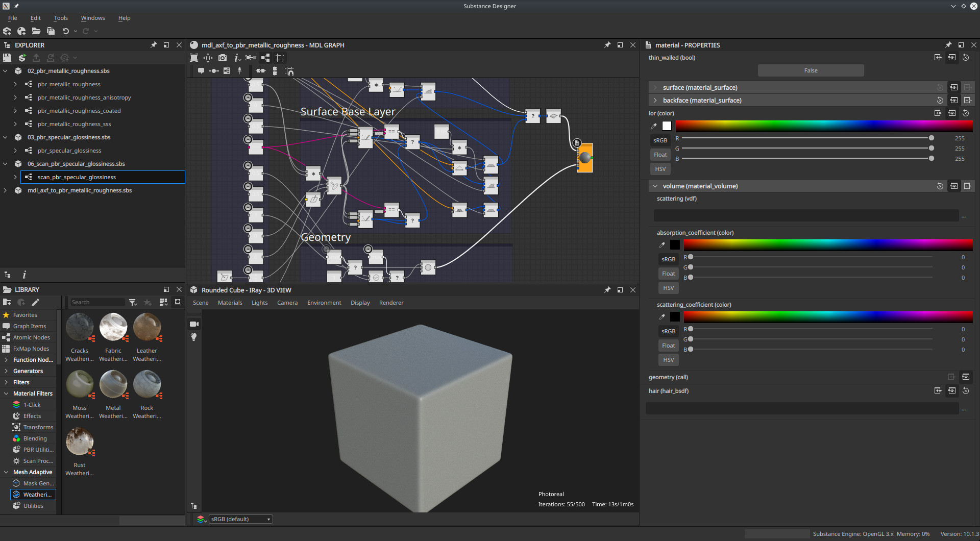980x541 pixels.
Task: Expand surface (material_surface) section
Action: click(655, 88)
